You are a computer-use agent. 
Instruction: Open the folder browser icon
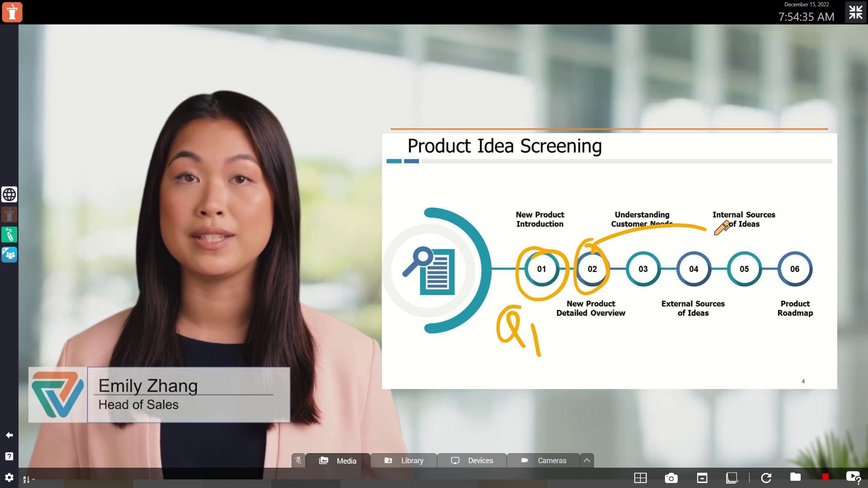(795, 477)
